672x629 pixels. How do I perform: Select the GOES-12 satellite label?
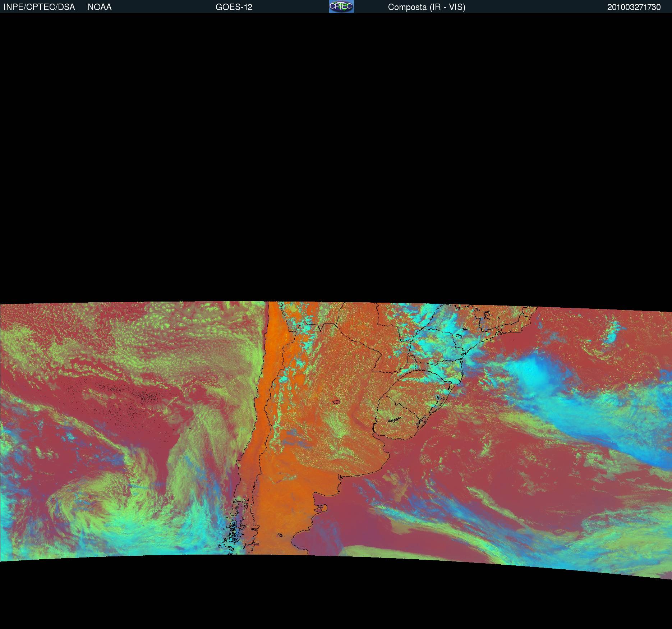[x=234, y=7]
